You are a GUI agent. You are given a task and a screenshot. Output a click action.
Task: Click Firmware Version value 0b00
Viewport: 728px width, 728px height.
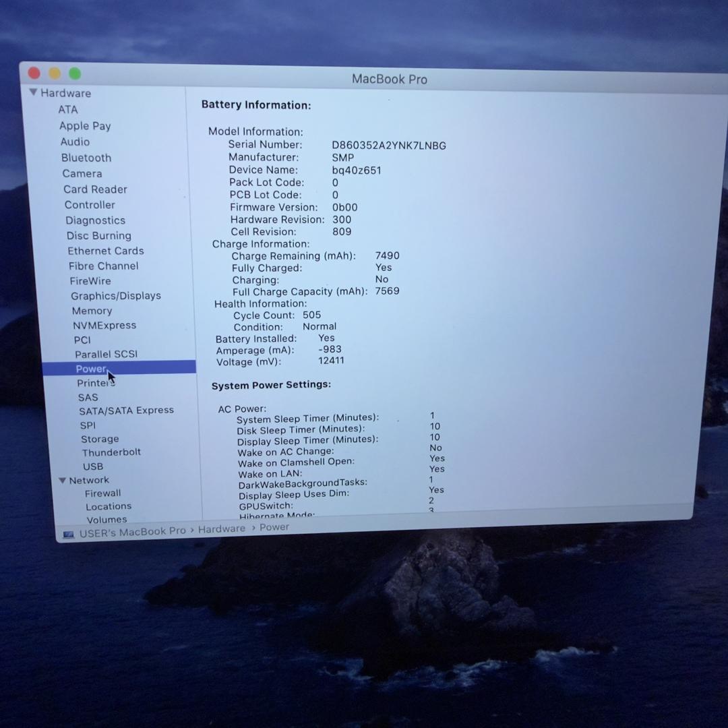(344, 208)
